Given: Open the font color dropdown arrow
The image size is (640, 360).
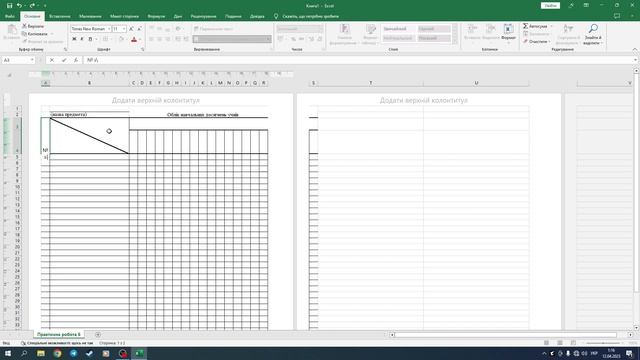Looking at the screenshot, I should [140, 40].
